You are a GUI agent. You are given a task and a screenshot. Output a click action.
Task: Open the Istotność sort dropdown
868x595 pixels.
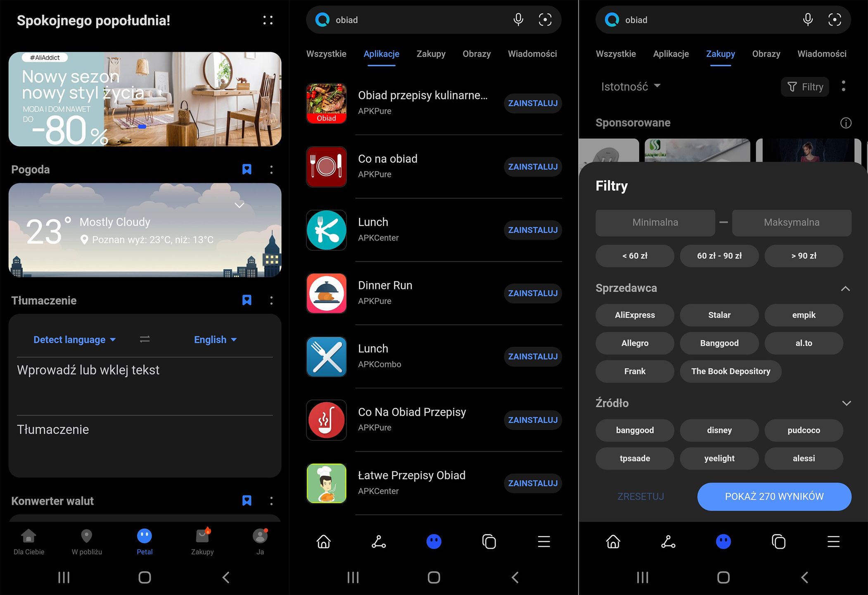(631, 87)
